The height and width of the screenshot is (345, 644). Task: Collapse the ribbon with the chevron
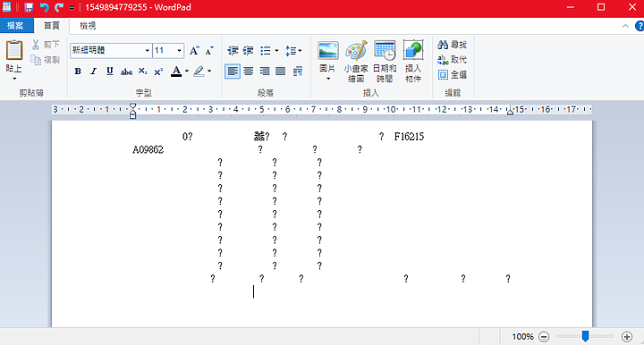625,26
